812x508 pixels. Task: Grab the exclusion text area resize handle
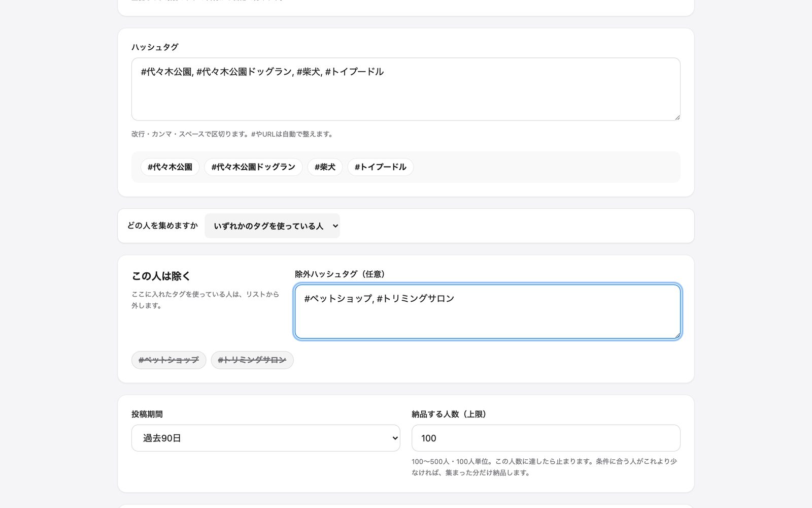pyautogui.click(x=677, y=335)
